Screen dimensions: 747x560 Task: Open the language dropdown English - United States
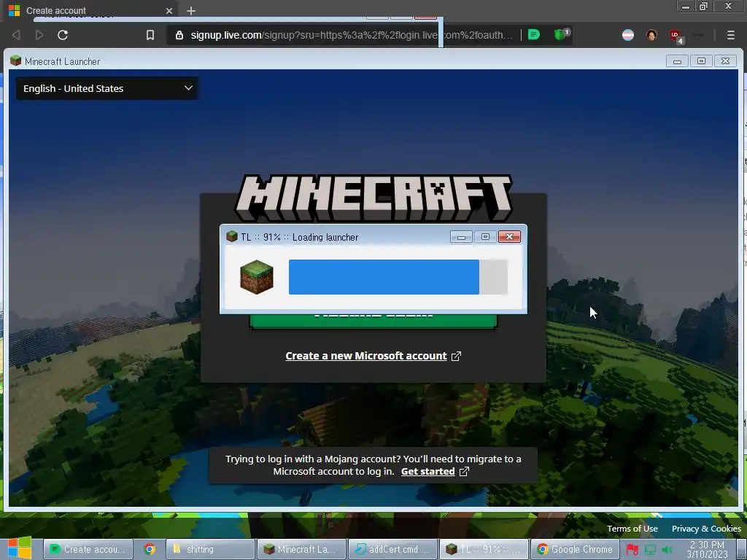tap(107, 88)
